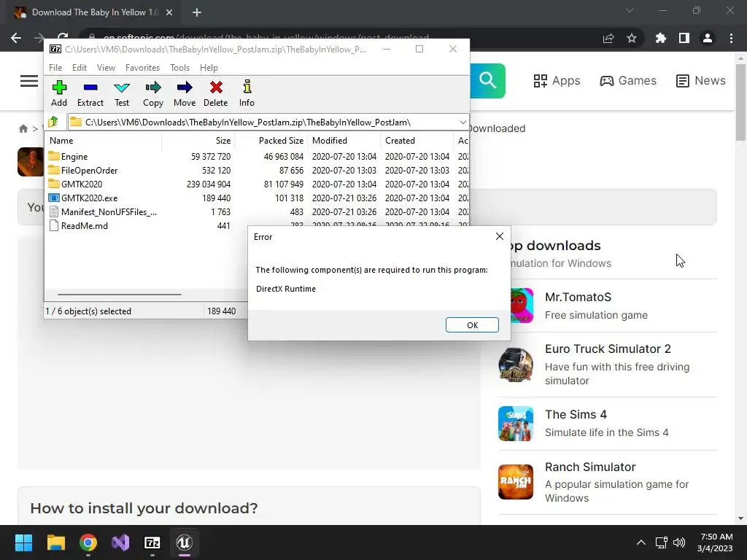Open the Softonic hamburger menu
This screenshot has height=560, width=747.
tap(29, 81)
